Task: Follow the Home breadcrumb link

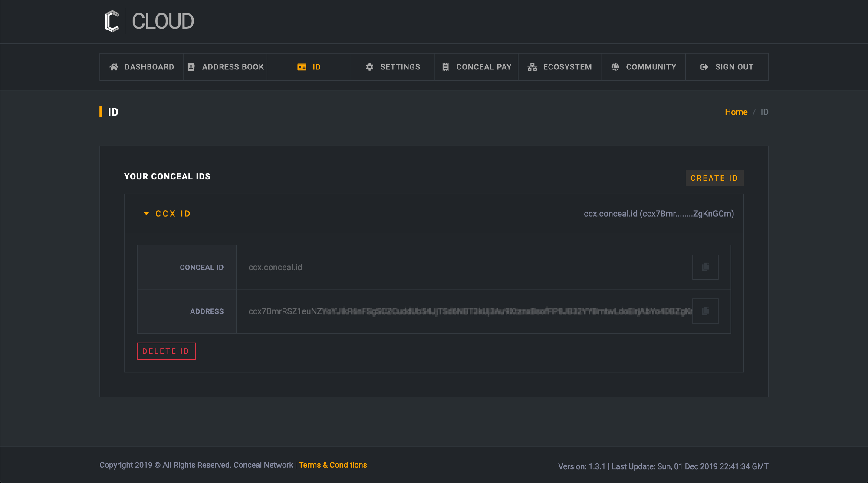Action: [x=736, y=112]
